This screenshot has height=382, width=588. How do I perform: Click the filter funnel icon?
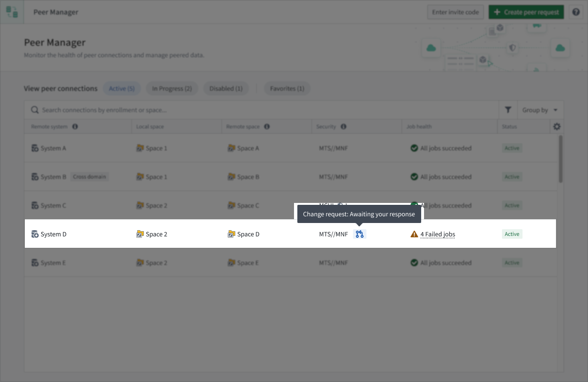click(x=508, y=110)
